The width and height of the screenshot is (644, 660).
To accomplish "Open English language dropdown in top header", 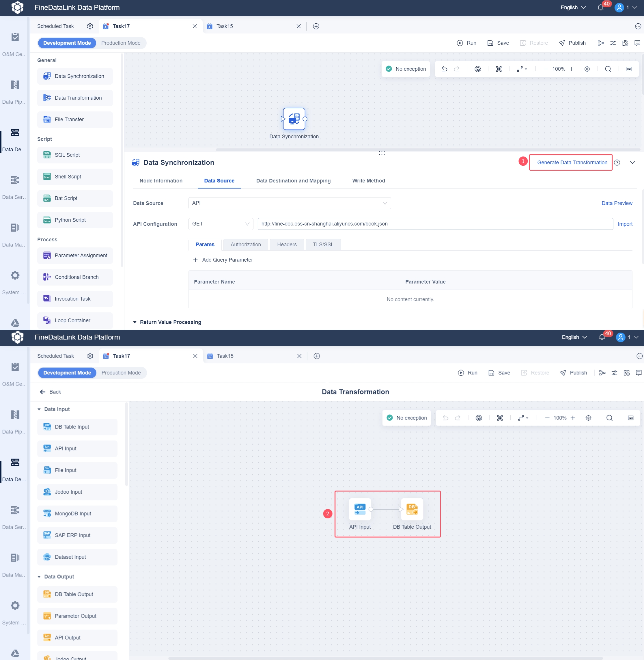I will point(573,8).
